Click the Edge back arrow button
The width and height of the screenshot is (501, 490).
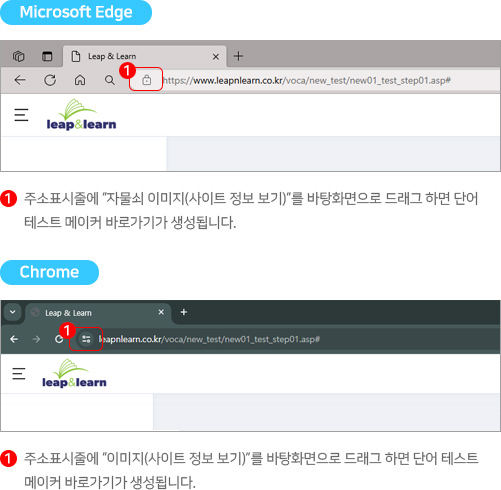[x=20, y=80]
